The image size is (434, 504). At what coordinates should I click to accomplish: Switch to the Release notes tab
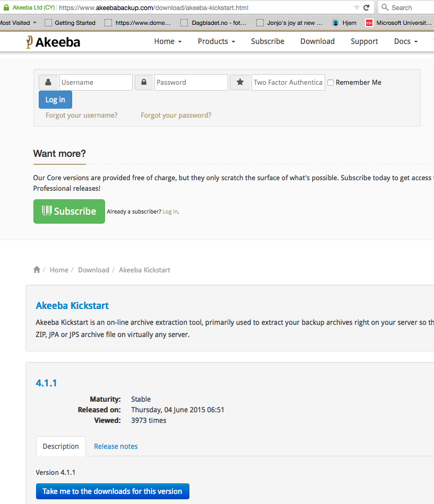tap(116, 446)
